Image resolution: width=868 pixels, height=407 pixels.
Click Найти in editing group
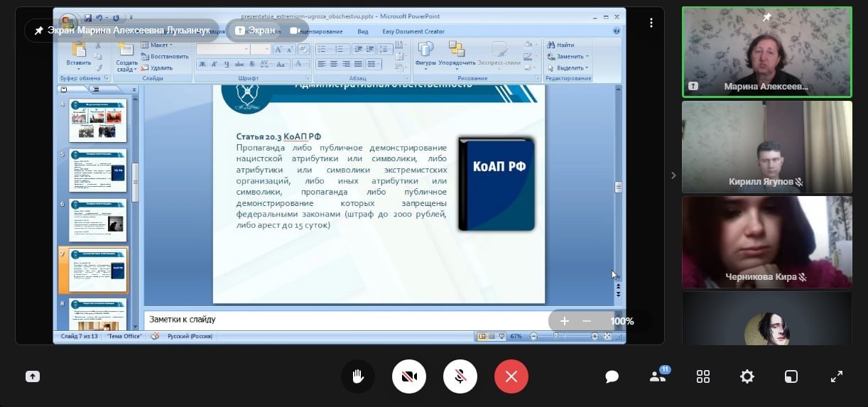(560, 45)
